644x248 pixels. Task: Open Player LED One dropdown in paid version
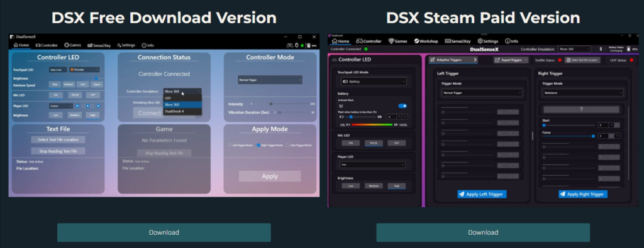[372, 164]
